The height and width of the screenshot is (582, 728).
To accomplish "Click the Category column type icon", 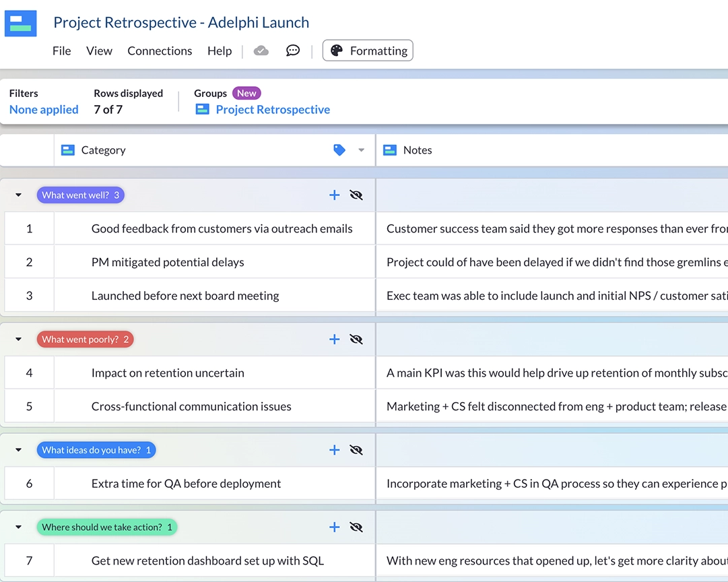I will (68, 150).
